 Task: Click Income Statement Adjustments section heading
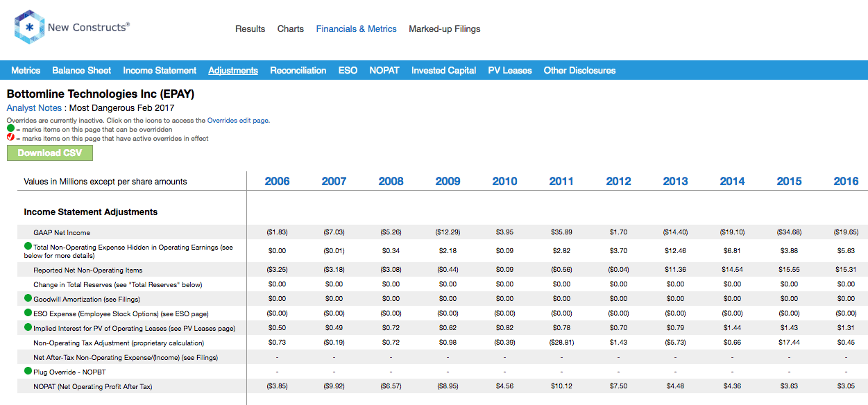pos(91,212)
